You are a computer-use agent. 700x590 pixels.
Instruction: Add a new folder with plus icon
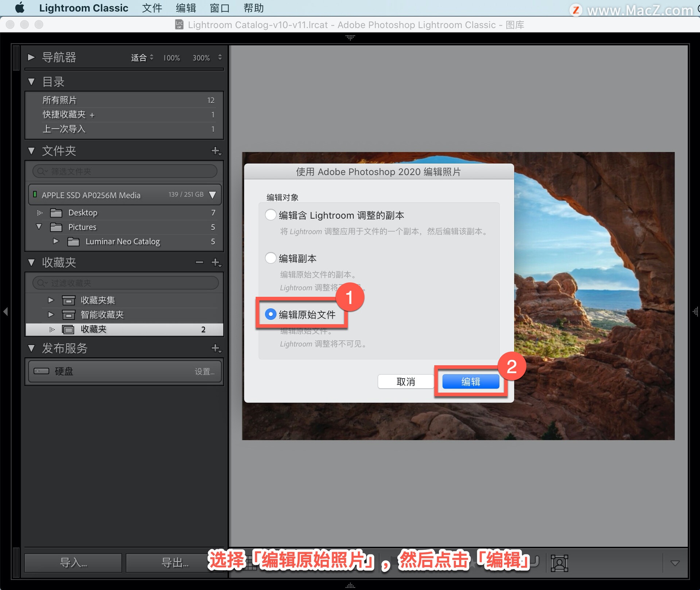[216, 151]
